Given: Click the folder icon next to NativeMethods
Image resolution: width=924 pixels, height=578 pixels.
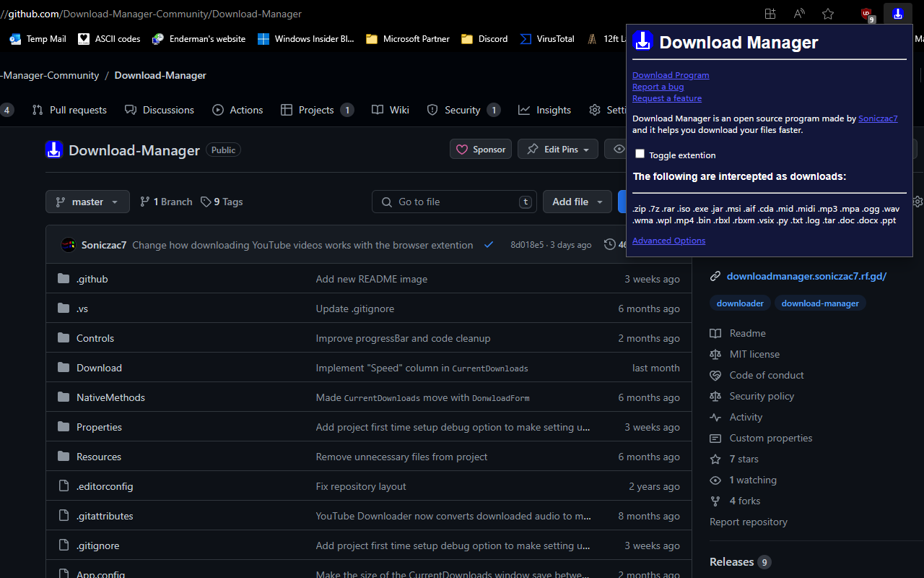Looking at the screenshot, I should click(64, 397).
